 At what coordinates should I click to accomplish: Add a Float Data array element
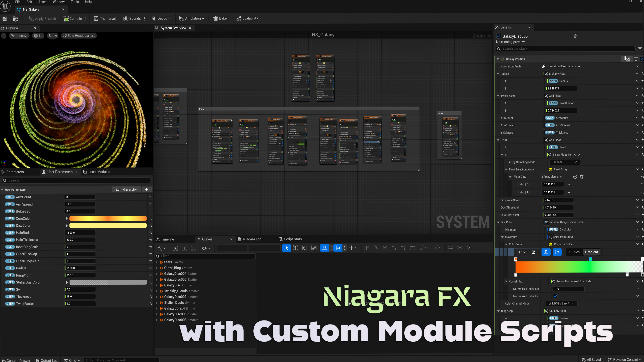575,177
